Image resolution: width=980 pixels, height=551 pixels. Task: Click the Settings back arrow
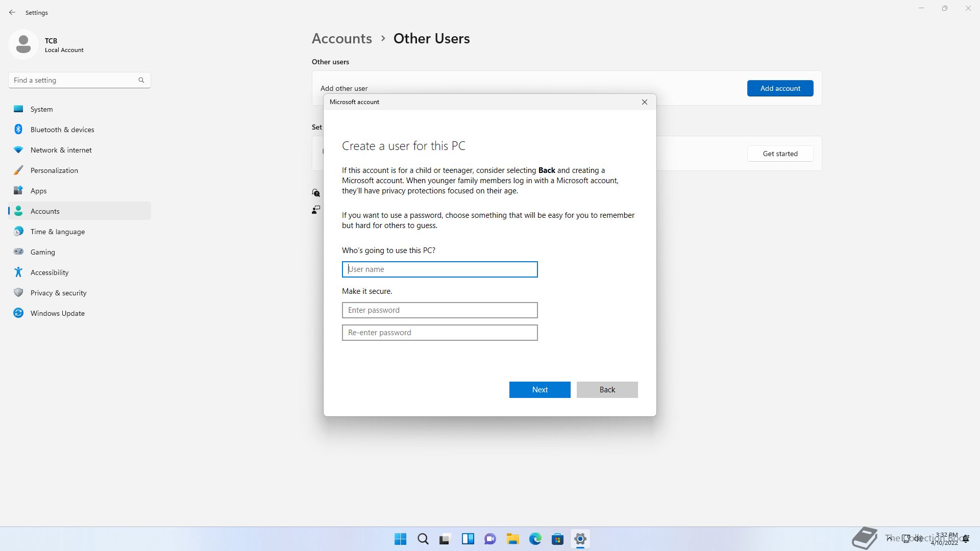[12, 12]
